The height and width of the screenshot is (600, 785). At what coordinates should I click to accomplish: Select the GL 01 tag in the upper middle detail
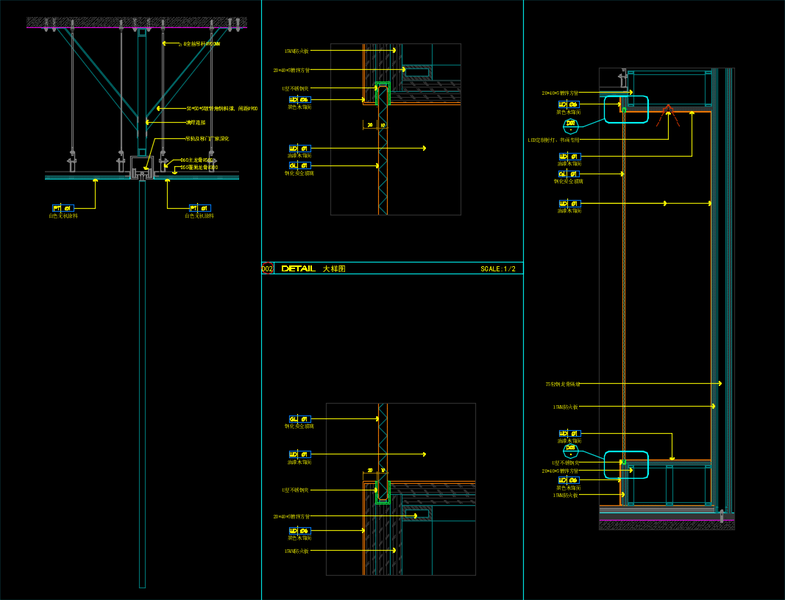pos(300,165)
